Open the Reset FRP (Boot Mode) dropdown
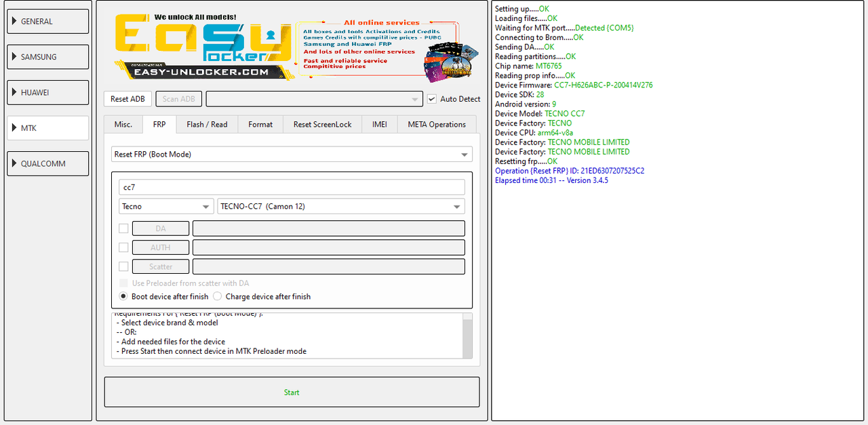Screen dimensions: 868x425 coord(292,155)
